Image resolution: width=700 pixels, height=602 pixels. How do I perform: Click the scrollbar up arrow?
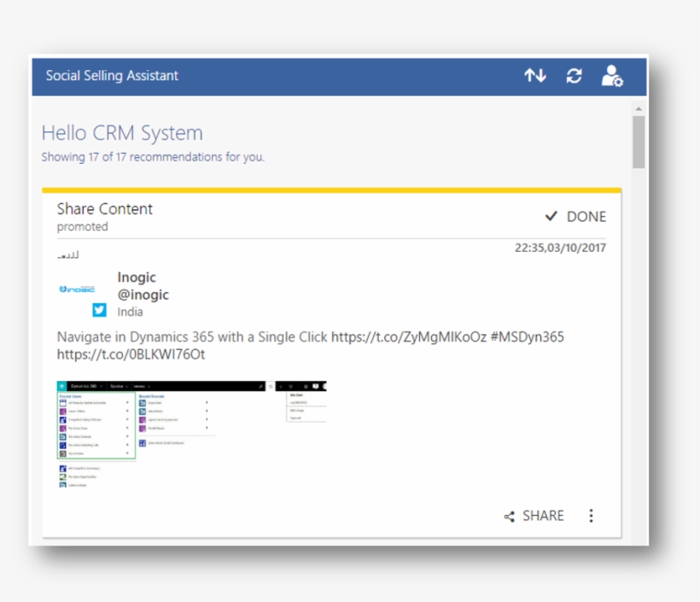[639, 109]
